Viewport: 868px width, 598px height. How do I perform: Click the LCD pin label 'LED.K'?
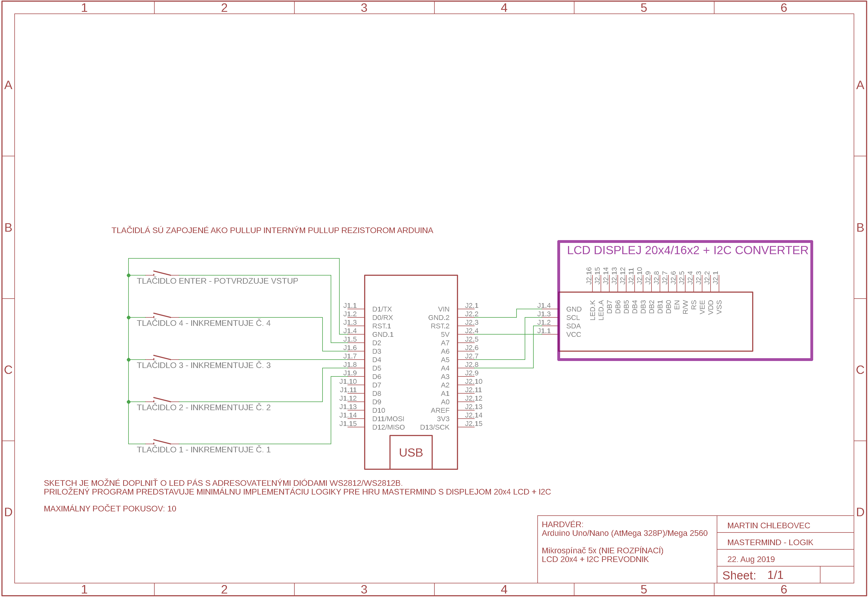pyautogui.click(x=592, y=310)
